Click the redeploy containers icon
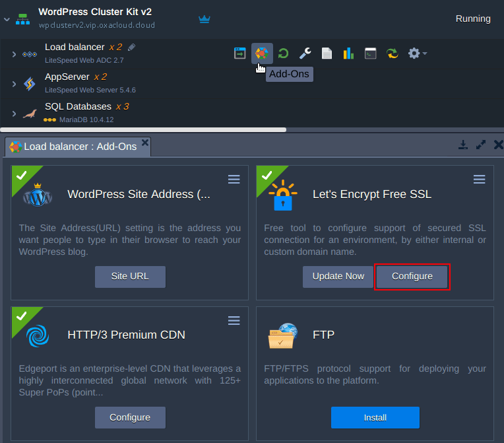504x443 pixels. (392, 53)
